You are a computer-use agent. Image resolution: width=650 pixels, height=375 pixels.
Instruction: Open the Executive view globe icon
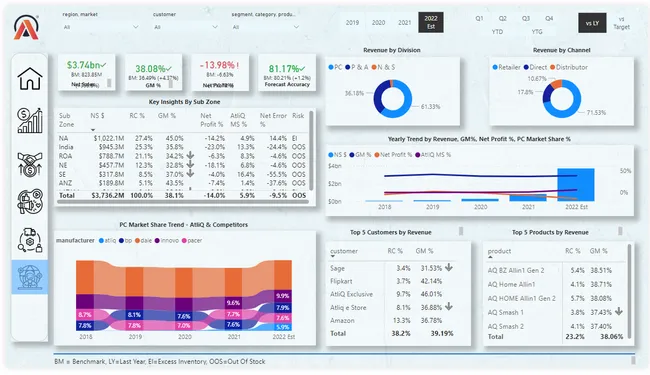click(x=30, y=277)
